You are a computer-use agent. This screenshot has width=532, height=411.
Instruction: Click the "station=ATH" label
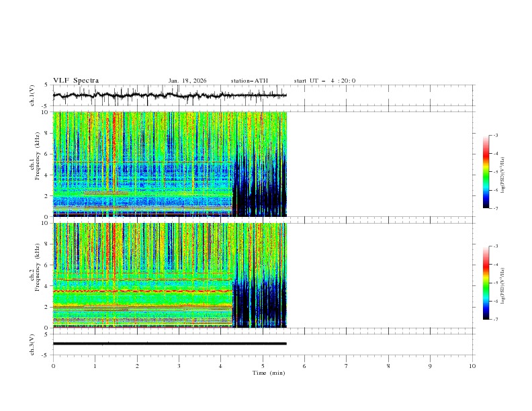249,81
